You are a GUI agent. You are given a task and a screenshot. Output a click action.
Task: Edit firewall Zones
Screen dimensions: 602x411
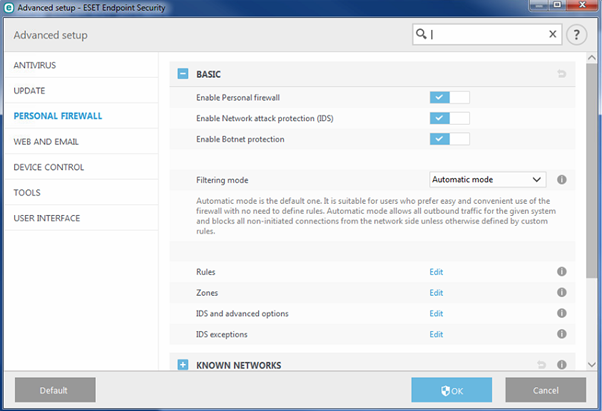[x=436, y=292]
